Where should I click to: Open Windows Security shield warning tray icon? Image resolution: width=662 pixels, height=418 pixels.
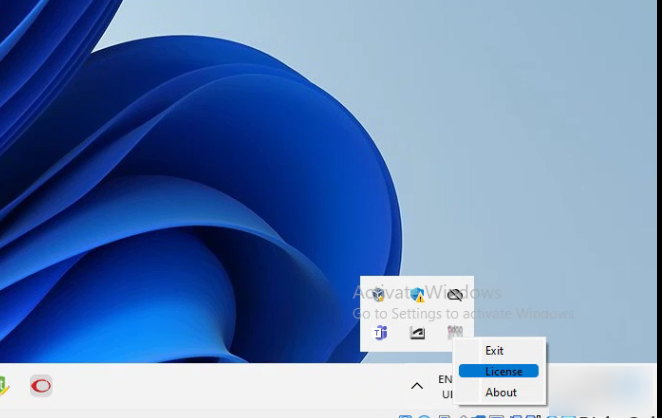pos(418,294)
